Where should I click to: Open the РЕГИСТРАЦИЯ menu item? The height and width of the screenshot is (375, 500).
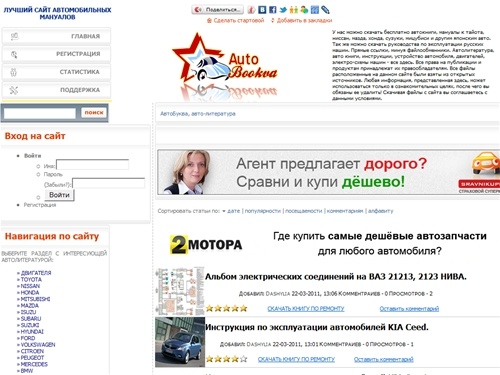(x=56, y=54)
